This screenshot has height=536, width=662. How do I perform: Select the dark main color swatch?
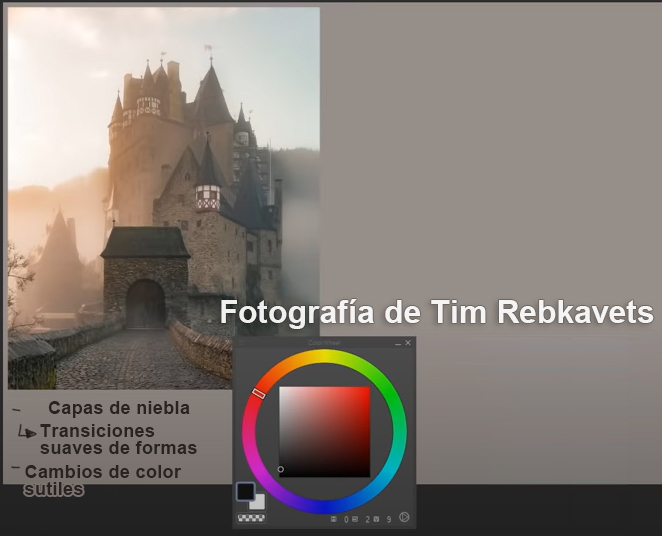coord(245,491)
